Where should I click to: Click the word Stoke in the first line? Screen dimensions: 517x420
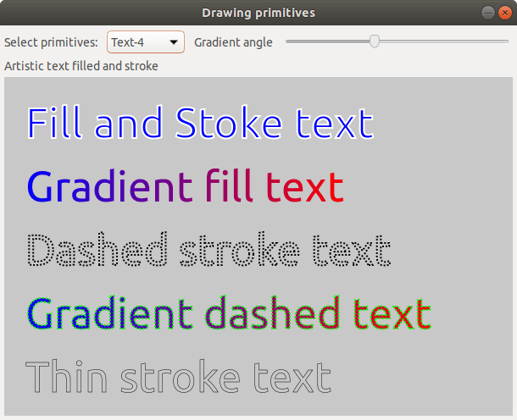click(229, 124)
